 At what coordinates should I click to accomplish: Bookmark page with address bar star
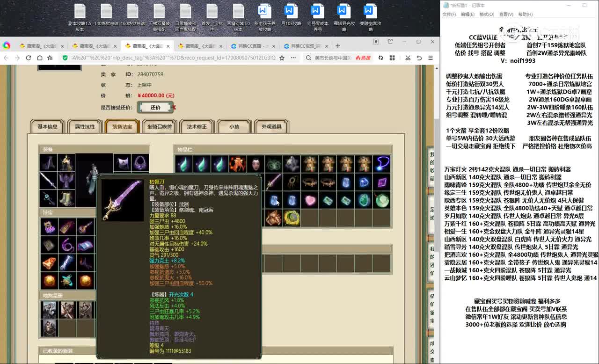point(282,58)
